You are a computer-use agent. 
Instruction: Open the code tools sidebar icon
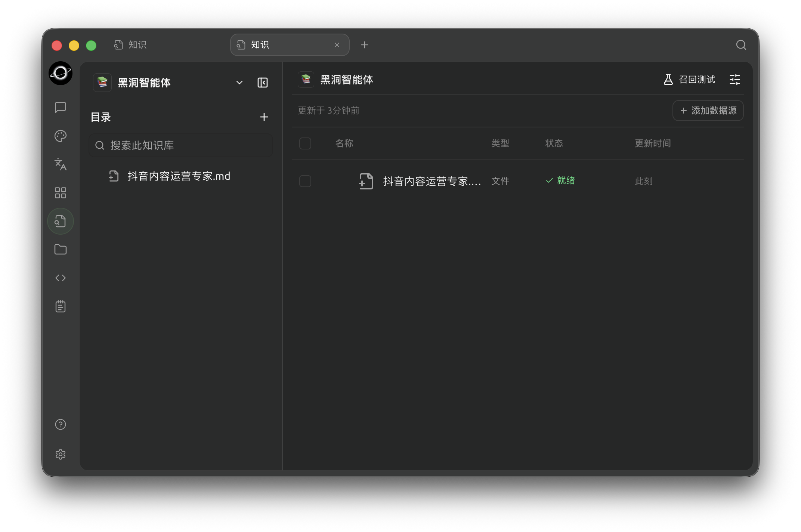(61, 278)
